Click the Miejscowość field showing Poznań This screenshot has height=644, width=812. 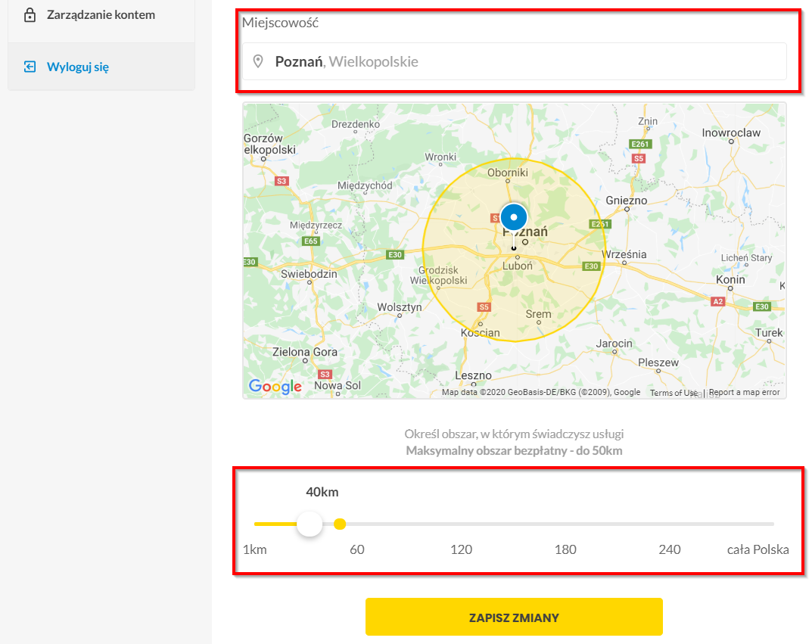[515, 61]
